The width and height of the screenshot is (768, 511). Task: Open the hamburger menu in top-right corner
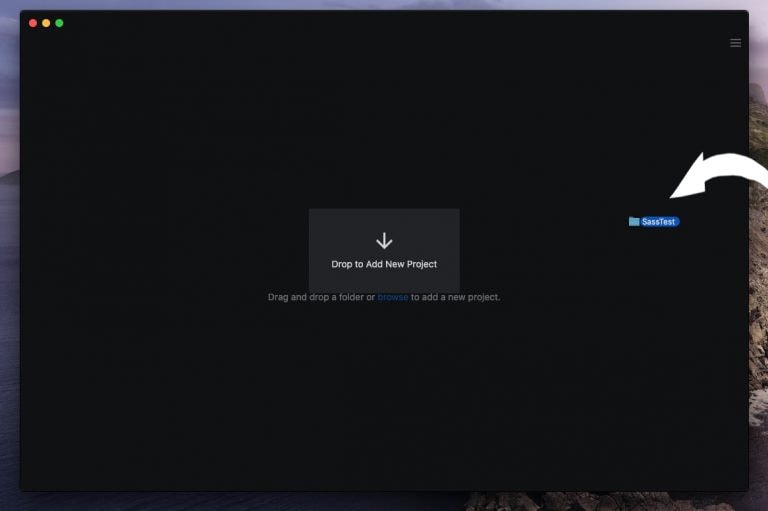coord(735,43)
